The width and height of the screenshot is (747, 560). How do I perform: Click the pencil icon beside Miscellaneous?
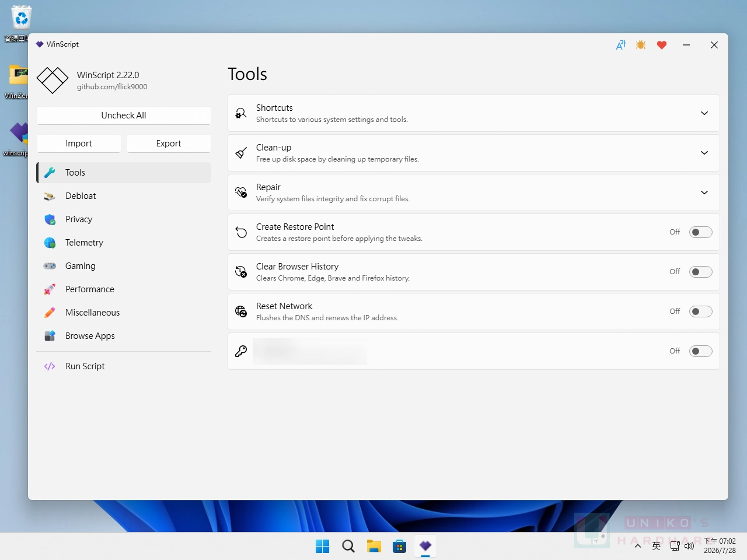tap(50, 313)
